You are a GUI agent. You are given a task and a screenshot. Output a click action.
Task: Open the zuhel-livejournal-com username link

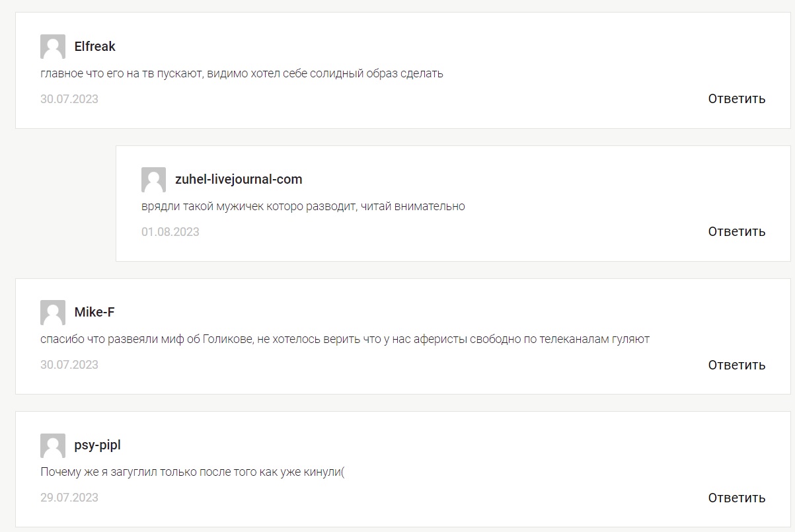239,179
